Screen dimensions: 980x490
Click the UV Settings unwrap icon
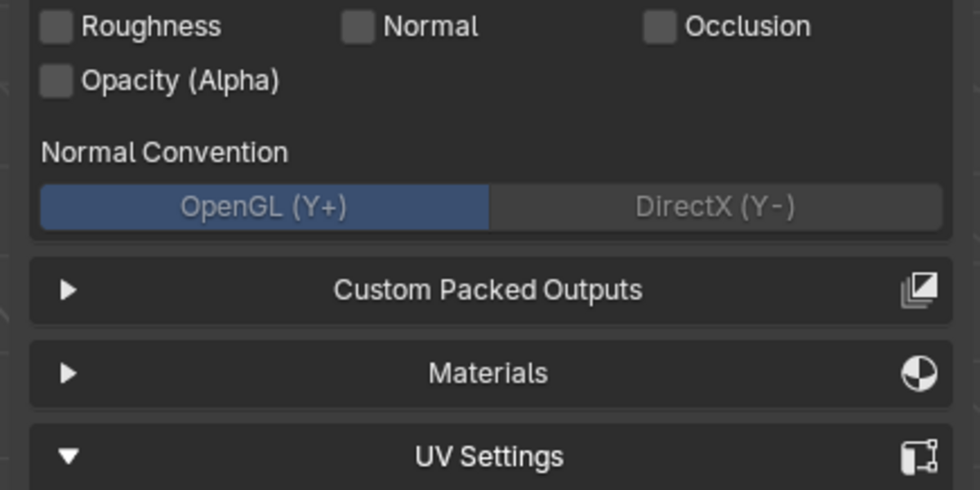919,457
